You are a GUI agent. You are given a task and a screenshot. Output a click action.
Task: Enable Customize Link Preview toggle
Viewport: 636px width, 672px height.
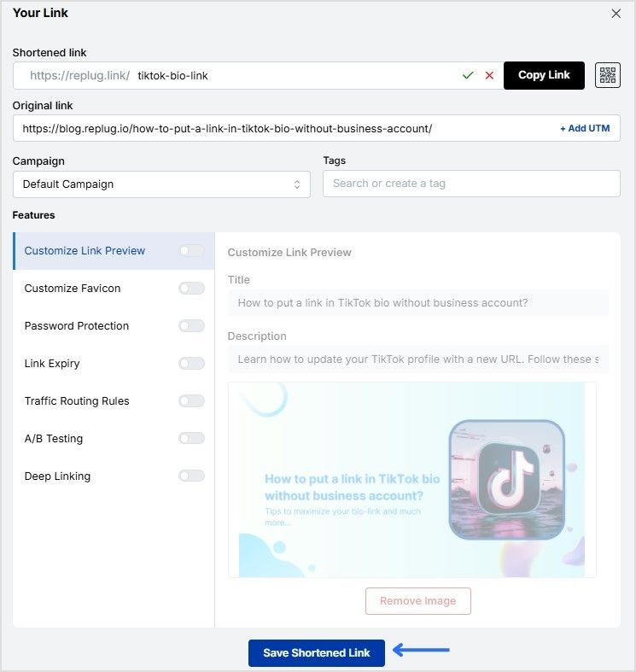click(x=191, y=251)
